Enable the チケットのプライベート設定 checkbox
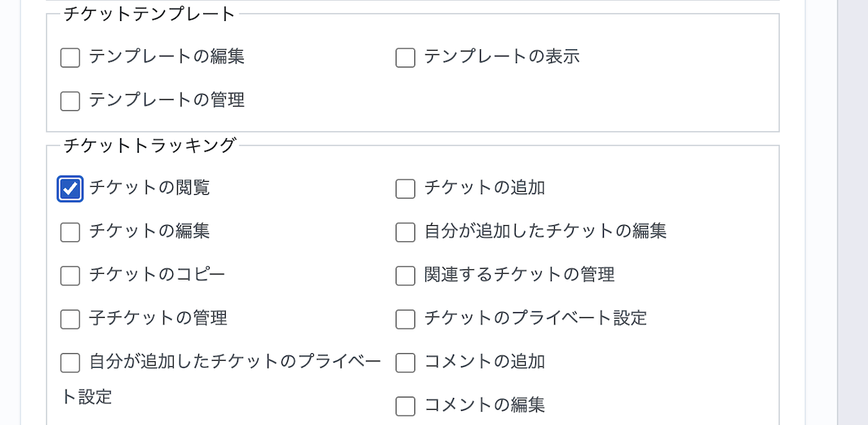 [405, 319]
